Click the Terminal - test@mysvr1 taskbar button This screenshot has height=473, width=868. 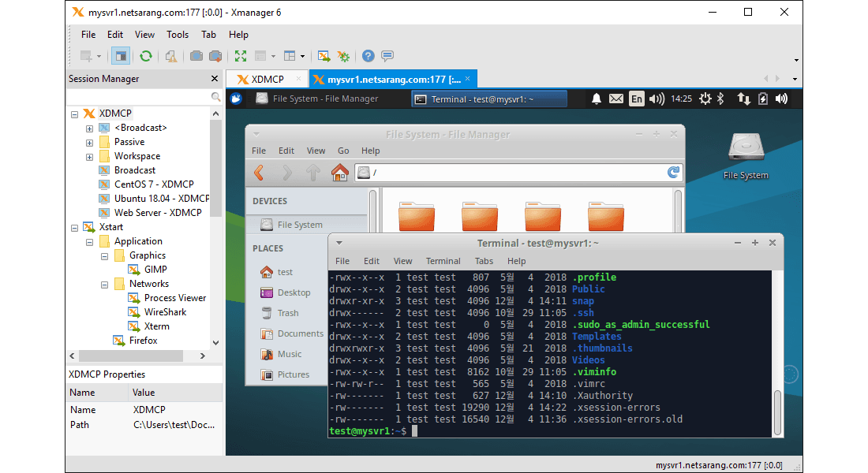point(489,99)
